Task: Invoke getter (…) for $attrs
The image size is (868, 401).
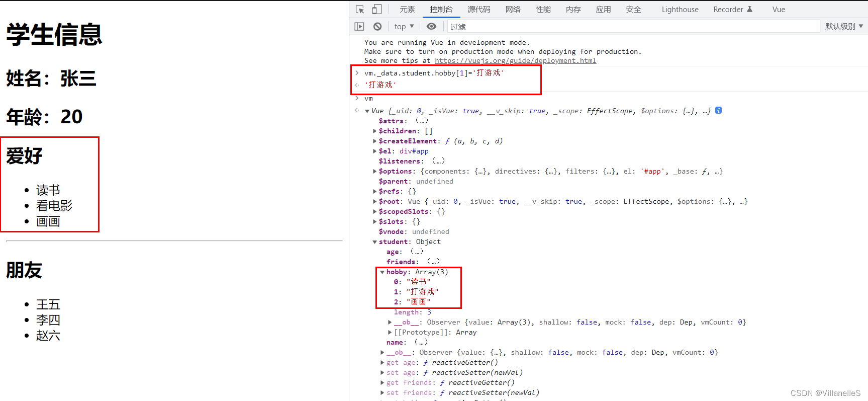Action: click(x=422, y=121)
